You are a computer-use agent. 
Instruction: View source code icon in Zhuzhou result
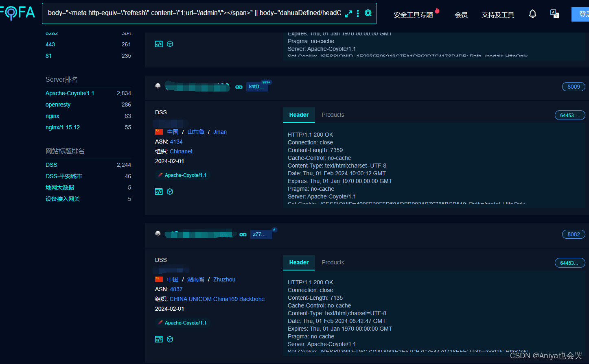tap(159, 339)
